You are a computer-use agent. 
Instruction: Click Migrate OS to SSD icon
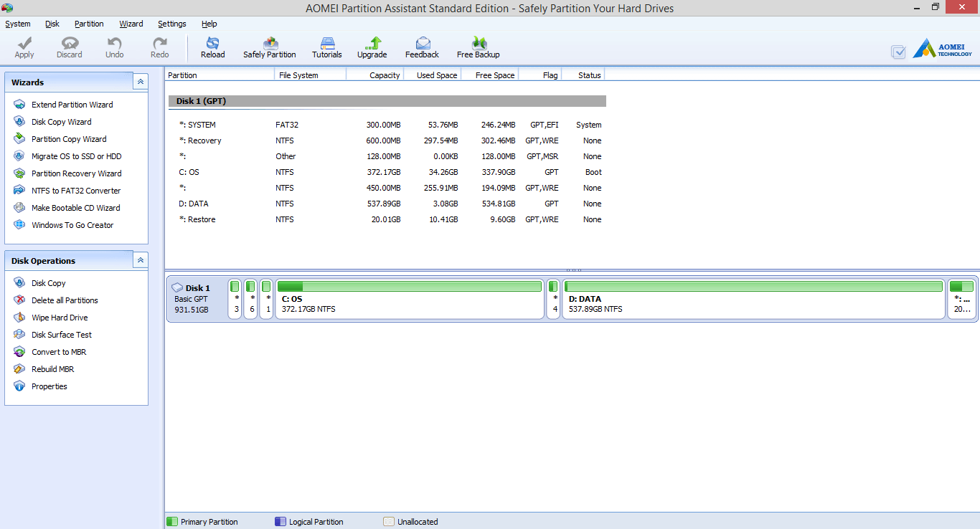click(19, 156)
